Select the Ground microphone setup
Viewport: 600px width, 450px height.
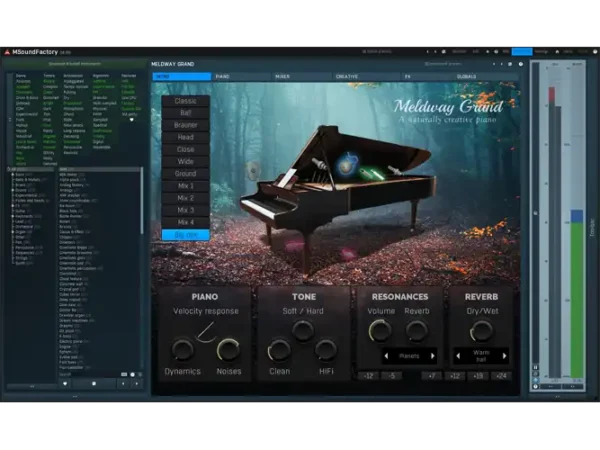186,174
